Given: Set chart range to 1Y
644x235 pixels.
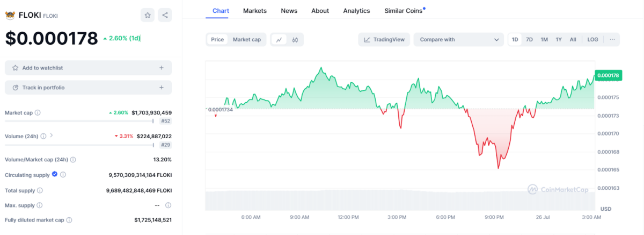Looking at the screenshot, I should click(x=559, y=39).
